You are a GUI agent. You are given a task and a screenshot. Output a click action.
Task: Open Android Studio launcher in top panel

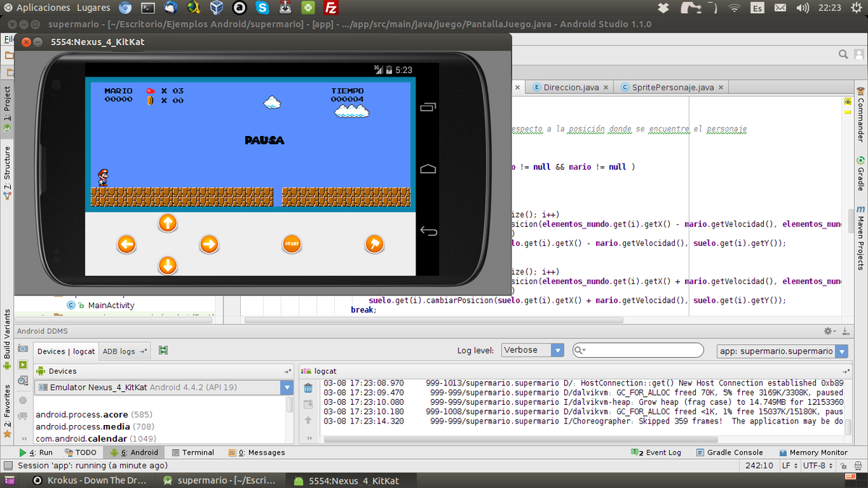[x=308, y=8]
